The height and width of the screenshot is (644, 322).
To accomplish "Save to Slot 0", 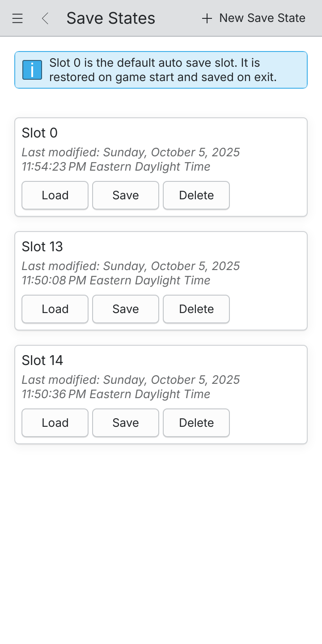I will pos(126,195).
